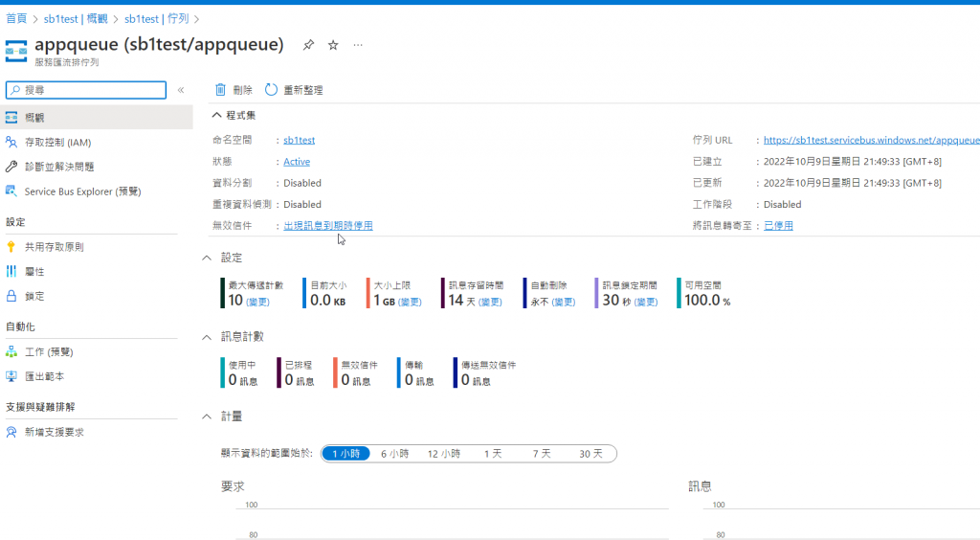The height and width of the screenshot is (540, 980).
Task: Collapse the 訊息計數 message count section
Action: tap(207, 337)
